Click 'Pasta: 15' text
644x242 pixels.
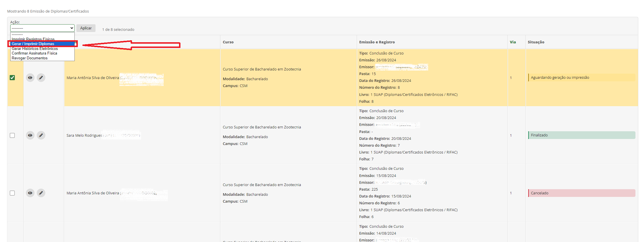[367, 74]
